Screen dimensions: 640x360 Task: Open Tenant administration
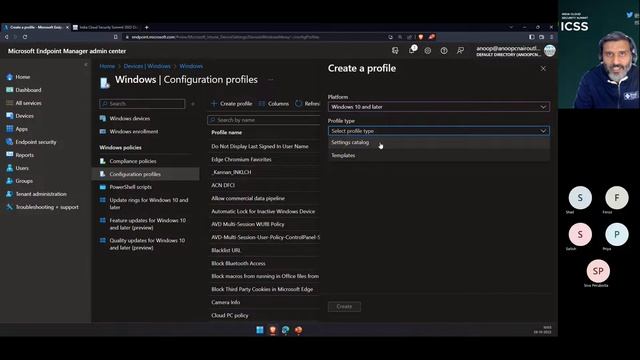click(x=41, y=194)
